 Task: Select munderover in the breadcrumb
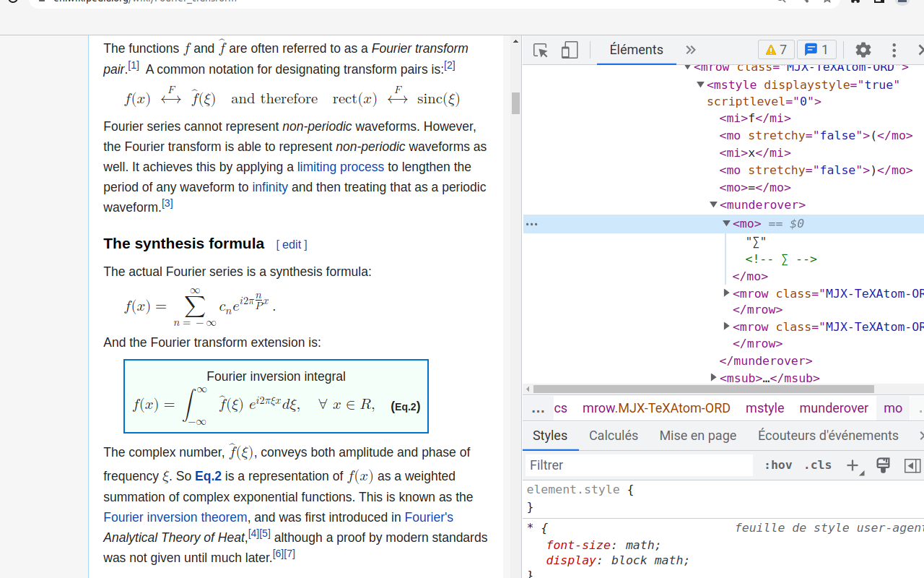point(834,408)
